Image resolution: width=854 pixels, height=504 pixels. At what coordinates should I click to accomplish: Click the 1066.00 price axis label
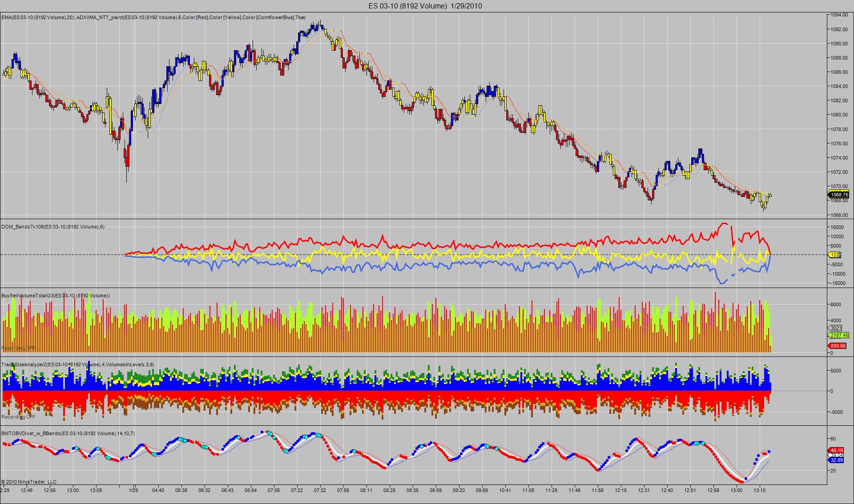tap(839, 215)
